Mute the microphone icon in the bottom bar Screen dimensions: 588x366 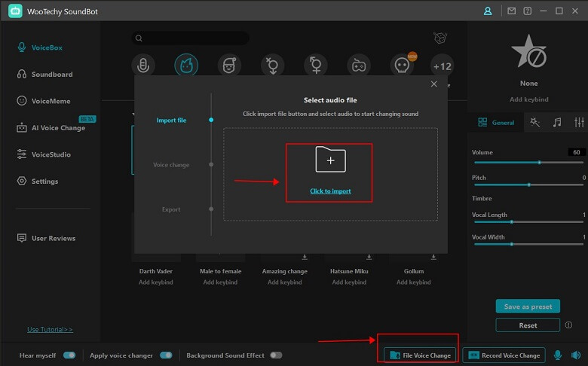tap(558, 355)
